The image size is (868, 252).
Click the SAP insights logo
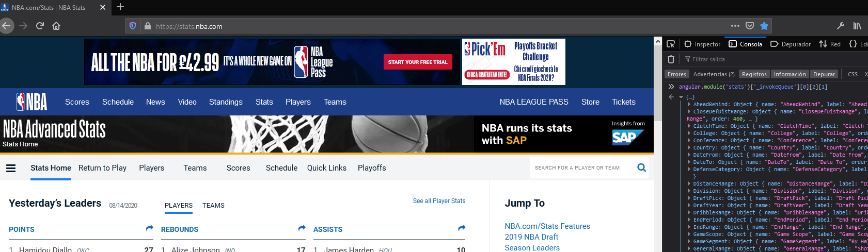[x=627, y=138]
